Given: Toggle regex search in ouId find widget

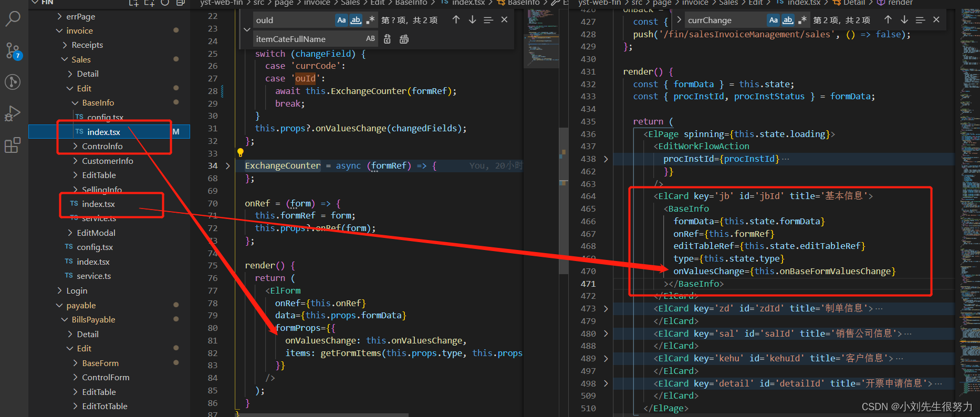Looking at the screenshot, I should (x=370, y=20).
